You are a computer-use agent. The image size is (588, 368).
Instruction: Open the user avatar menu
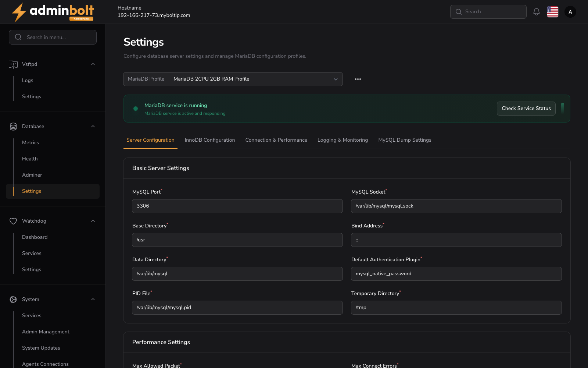[x=570, y=12]
